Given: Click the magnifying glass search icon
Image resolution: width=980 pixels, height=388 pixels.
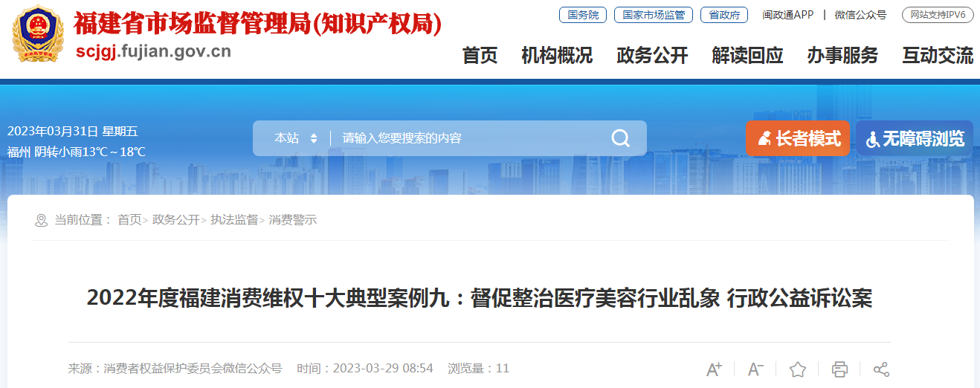Looking at the screenshot, I should 620,138.
